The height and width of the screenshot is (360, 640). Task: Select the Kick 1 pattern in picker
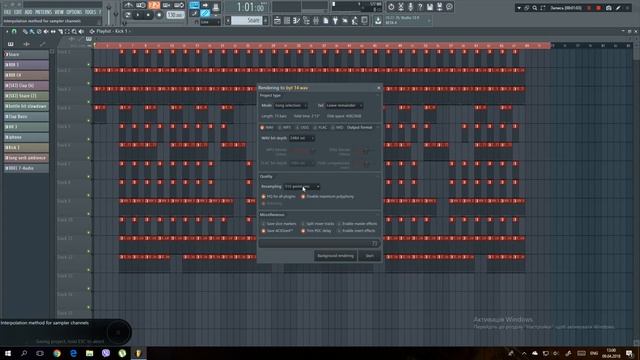(26, 147)
